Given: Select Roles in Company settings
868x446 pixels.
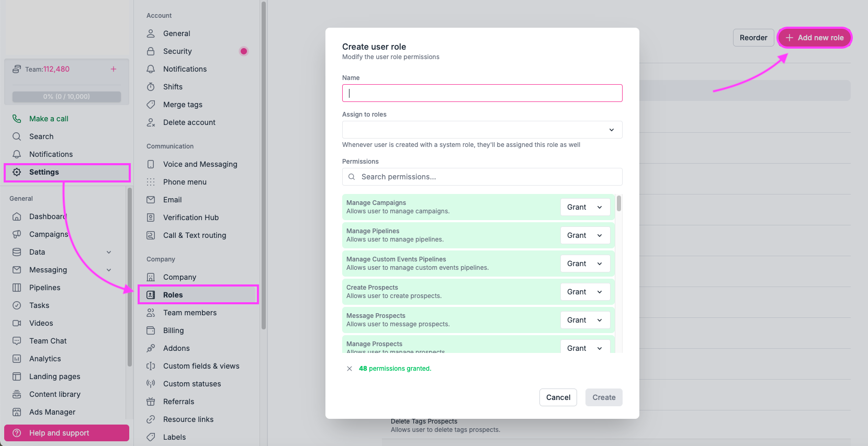Looking at the screenshot, I should tap(198, 295).
